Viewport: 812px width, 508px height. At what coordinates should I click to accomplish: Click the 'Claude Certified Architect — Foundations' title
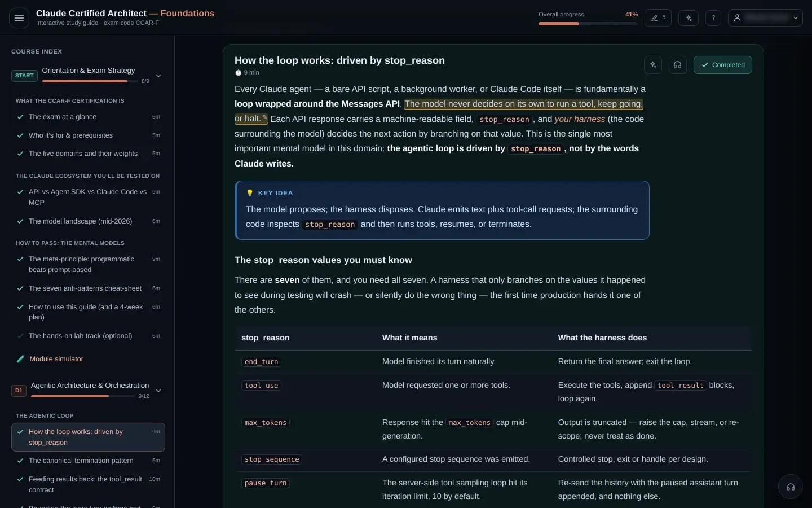point(125,14)
